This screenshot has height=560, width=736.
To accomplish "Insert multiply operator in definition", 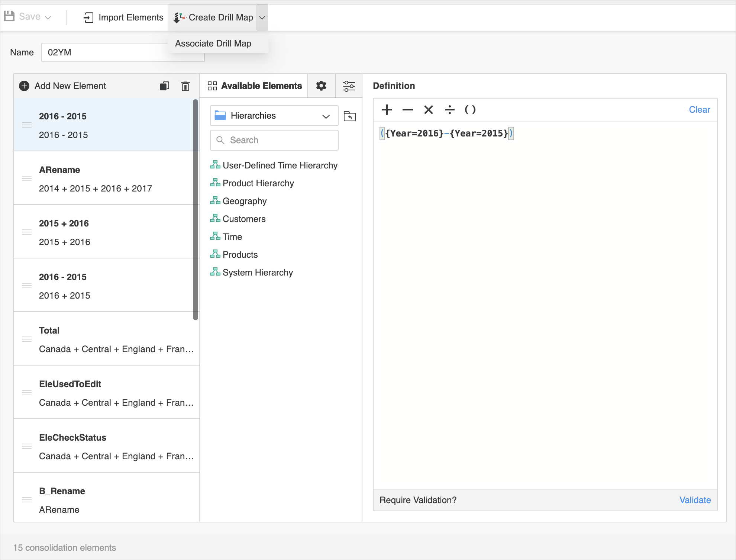I will 428,110.
